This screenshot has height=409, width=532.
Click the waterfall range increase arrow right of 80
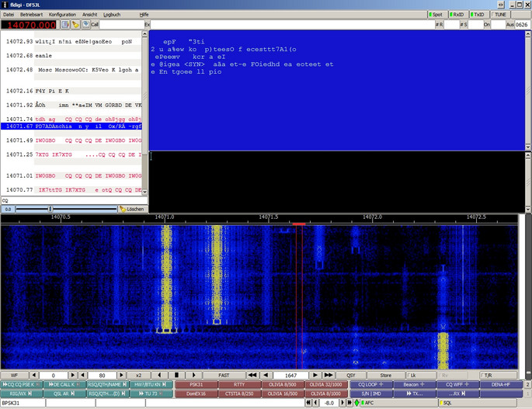pyautogui.click(x=121, y=375)
